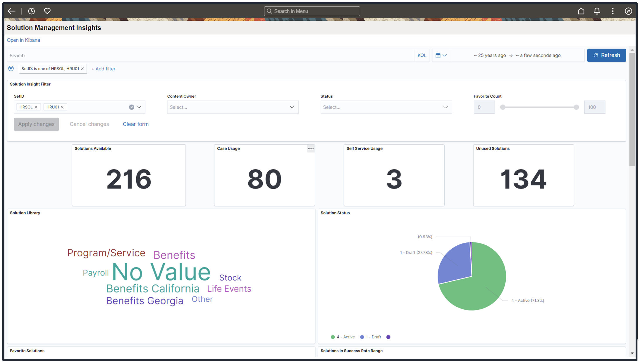Open the calendar date picker dropdown
Viewport: 640px width, 364px height.
441,55
